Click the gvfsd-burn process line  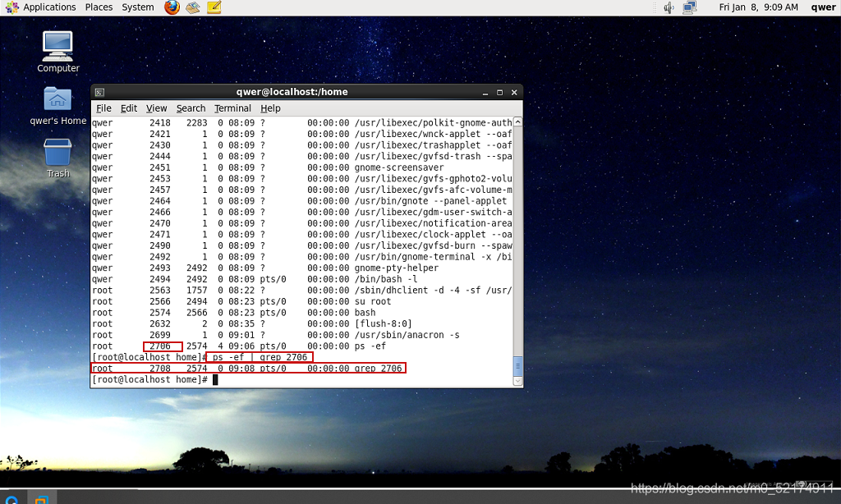point(302,246)
